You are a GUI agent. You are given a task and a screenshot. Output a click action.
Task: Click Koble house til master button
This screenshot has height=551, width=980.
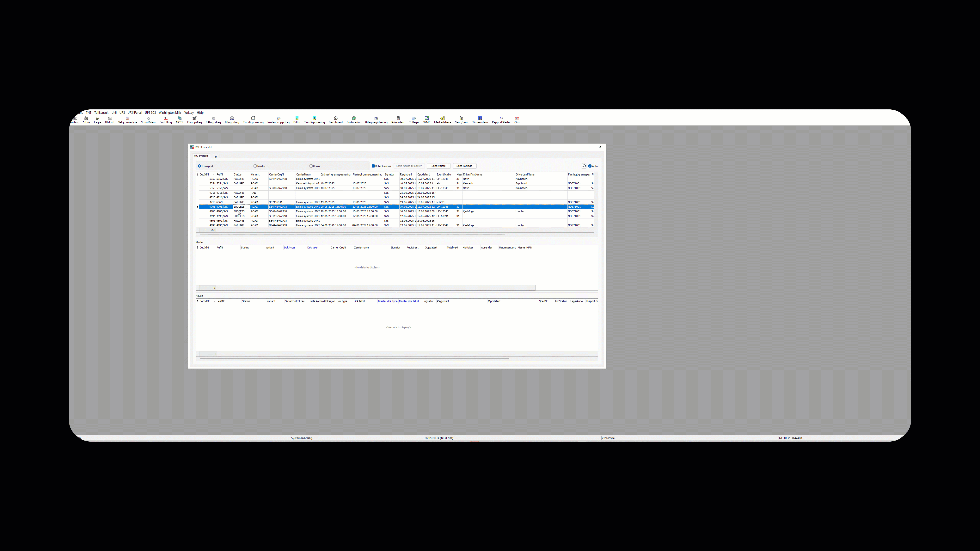coord(409,166)
